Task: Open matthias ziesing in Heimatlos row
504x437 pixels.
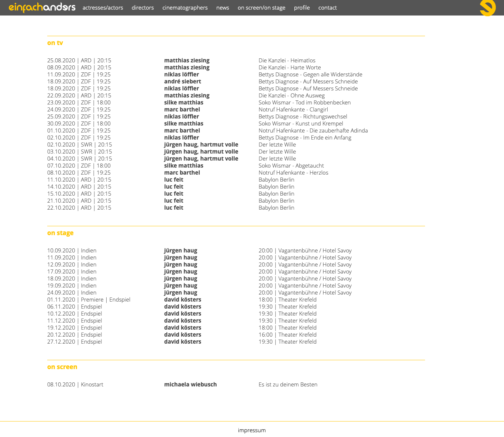Action: tap(187, 61)
